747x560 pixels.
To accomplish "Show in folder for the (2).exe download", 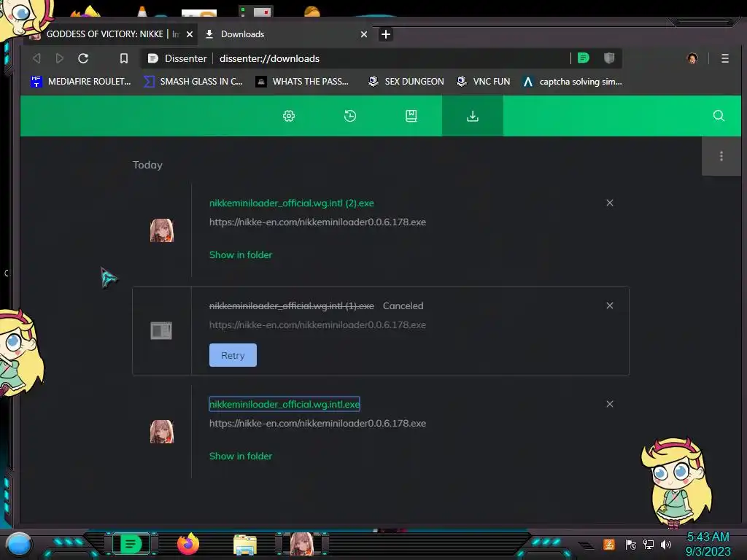I will coord(241,254).
